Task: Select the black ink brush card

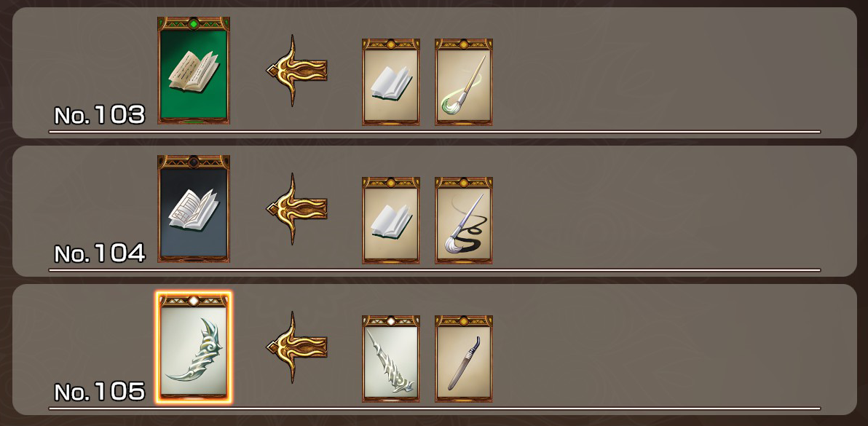Action: [464, 220]
